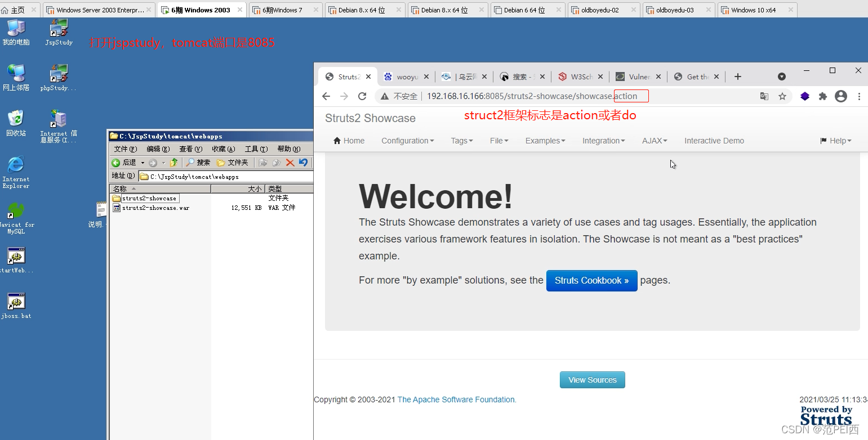The height and width of the screenshot is (440, 868).
Task: Open The Apache Software Foundation link
Action: click(457, 399)
